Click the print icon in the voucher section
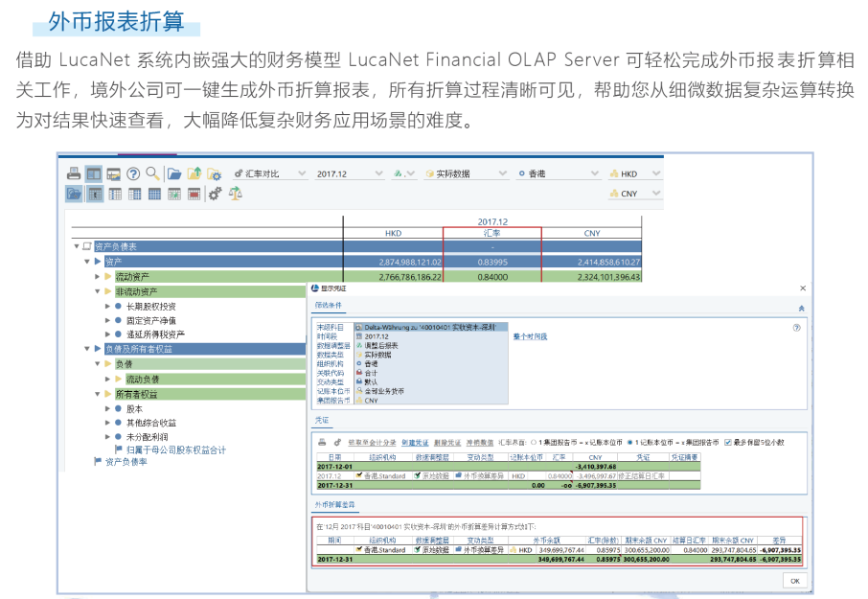868x599 pixels. 322,442
